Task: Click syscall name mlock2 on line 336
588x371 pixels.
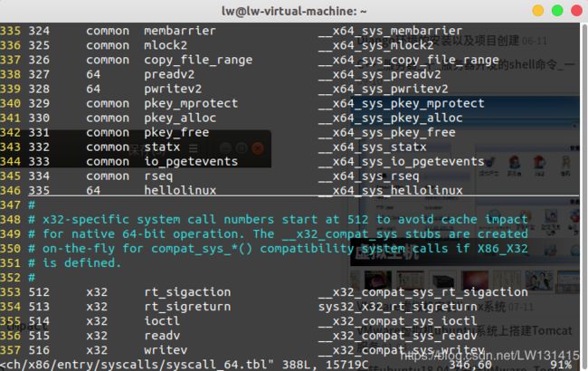Action: 166,45
